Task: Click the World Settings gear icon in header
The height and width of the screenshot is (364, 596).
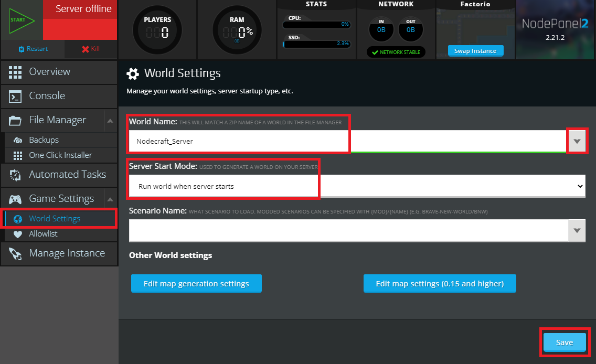Action: click(133, 74)
